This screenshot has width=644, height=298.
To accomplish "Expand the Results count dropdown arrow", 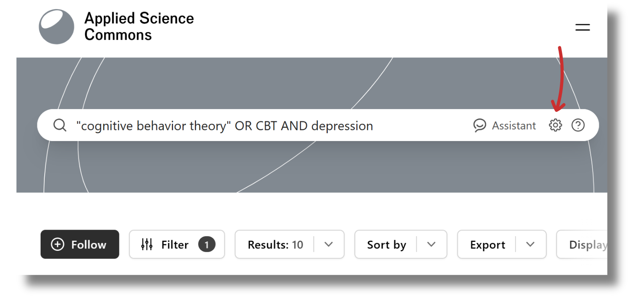I will [x=329, y=244].
